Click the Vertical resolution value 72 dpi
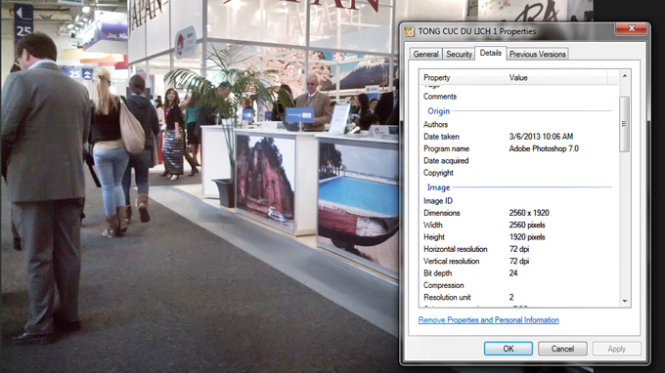 519,261
